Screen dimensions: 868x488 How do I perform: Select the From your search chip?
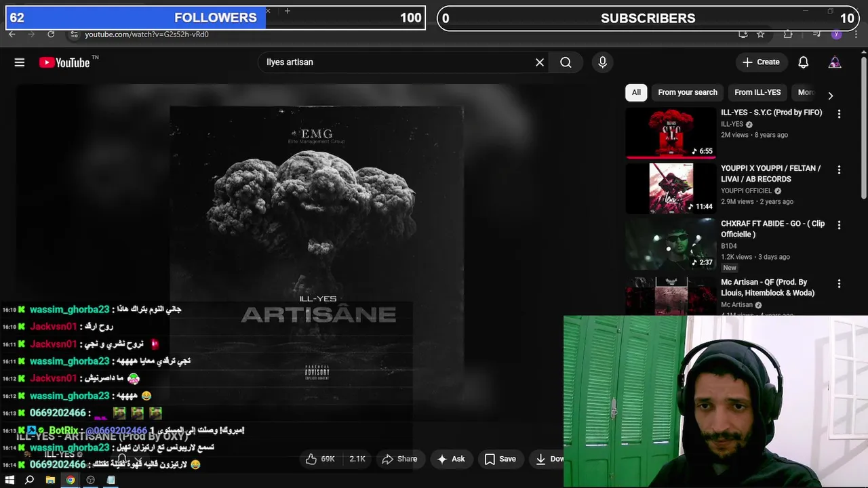687,92
